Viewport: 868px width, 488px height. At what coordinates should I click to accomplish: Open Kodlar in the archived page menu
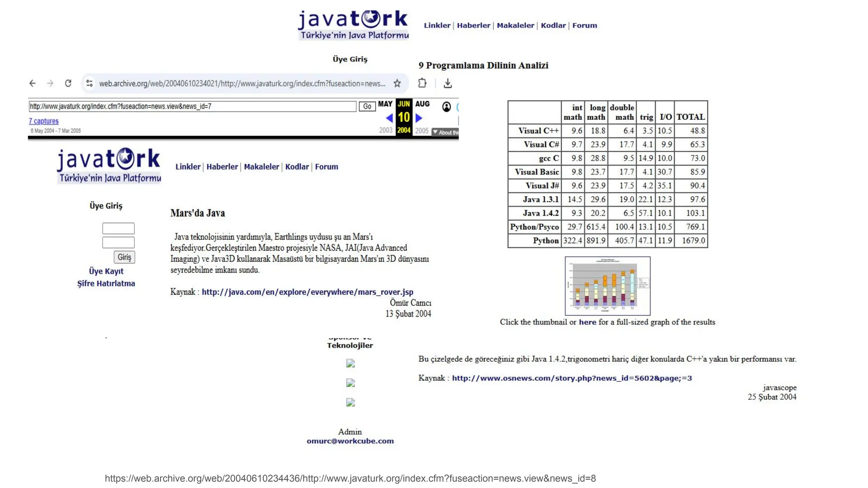[x=297, y=167]
